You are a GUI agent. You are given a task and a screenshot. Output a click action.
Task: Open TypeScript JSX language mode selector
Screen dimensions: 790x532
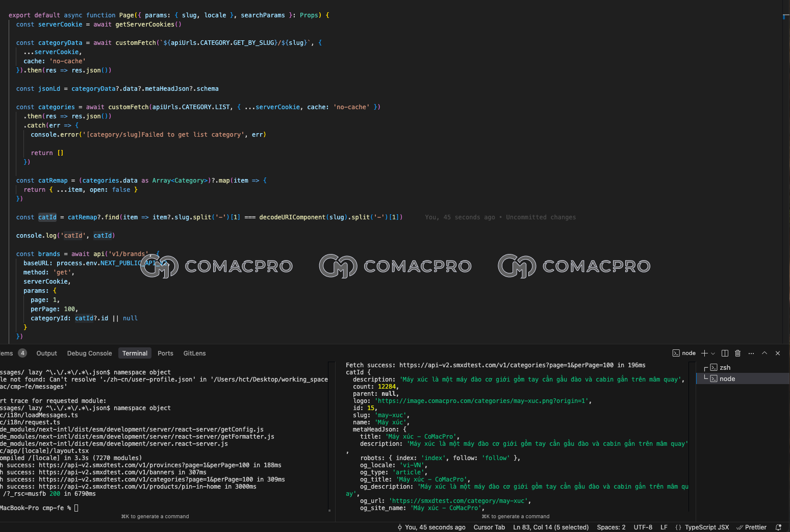(702, 527)
